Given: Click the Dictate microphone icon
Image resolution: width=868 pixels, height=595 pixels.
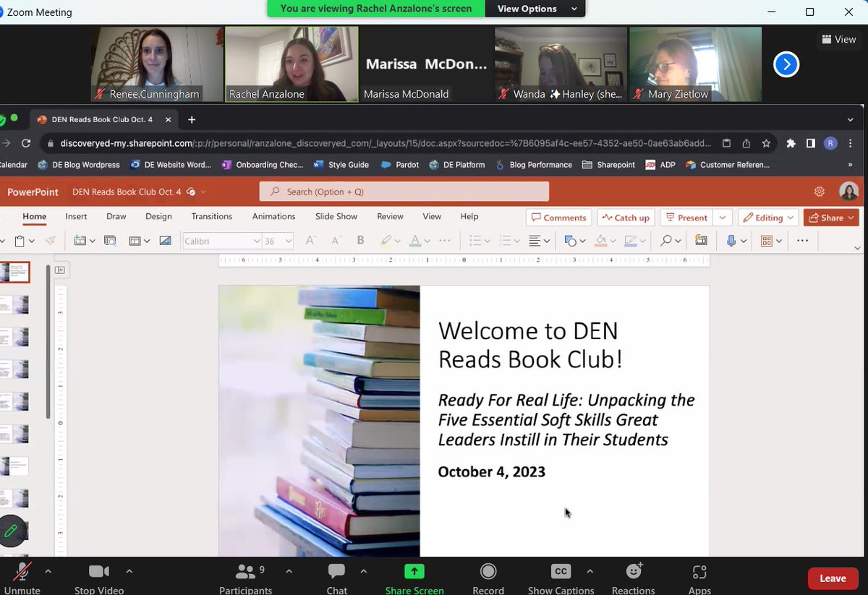Looking at the screenshot, I should pos(731,241).
